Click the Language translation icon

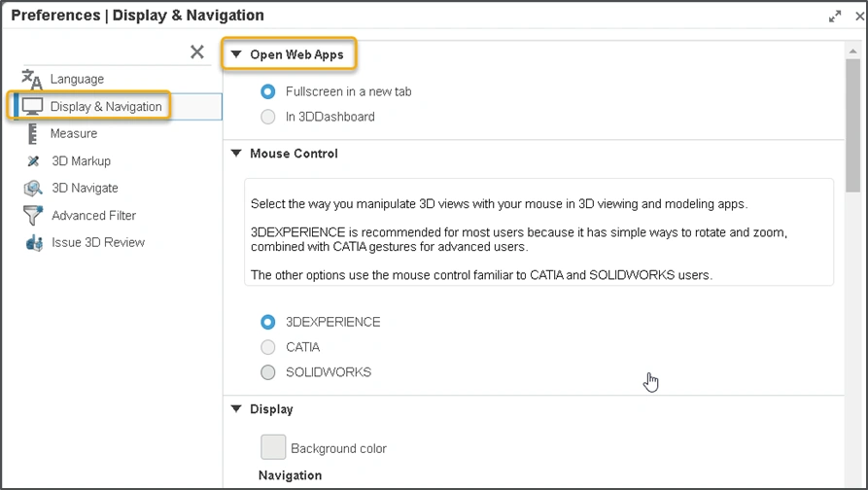coord(32,79)
